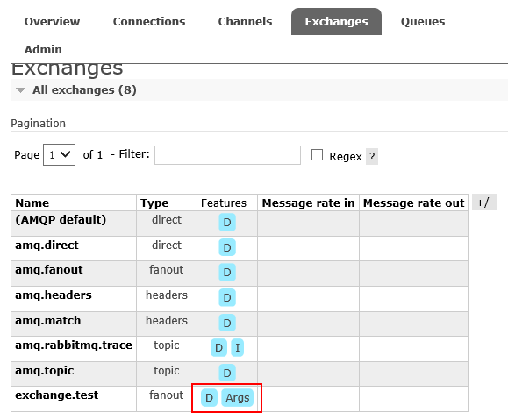508x420 pixels.
Task: Enable the Regex checkbox
Action: pyautogui.click(x=317, y=155)
